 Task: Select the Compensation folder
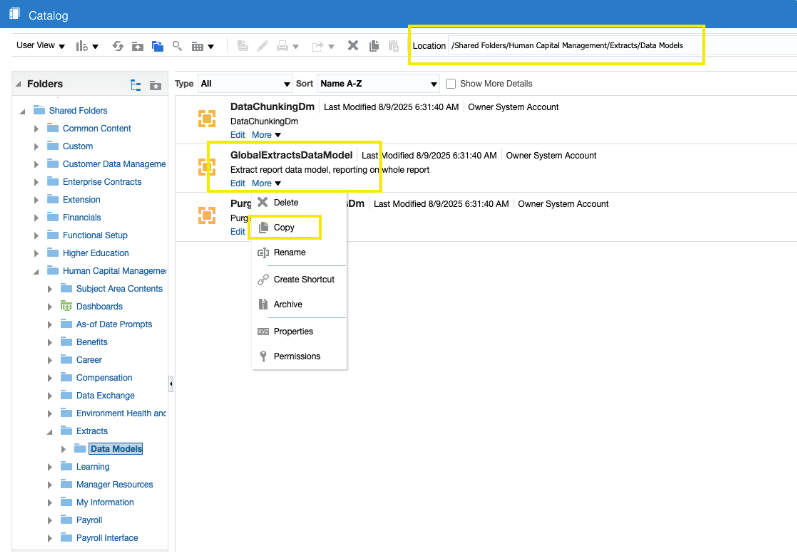tap(104, 378)
